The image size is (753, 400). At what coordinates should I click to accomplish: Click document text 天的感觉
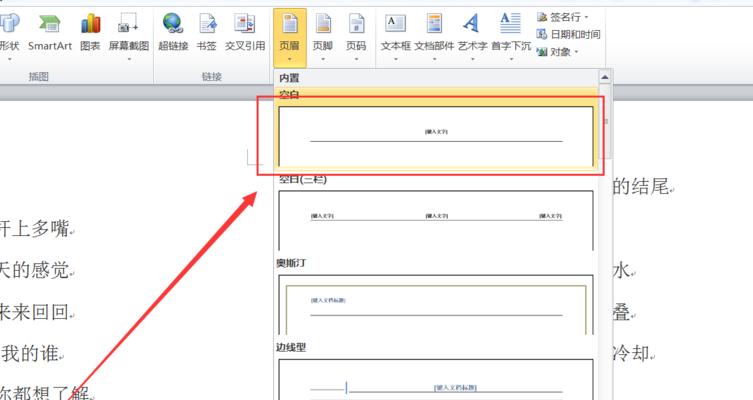click(x=34, y=270)
